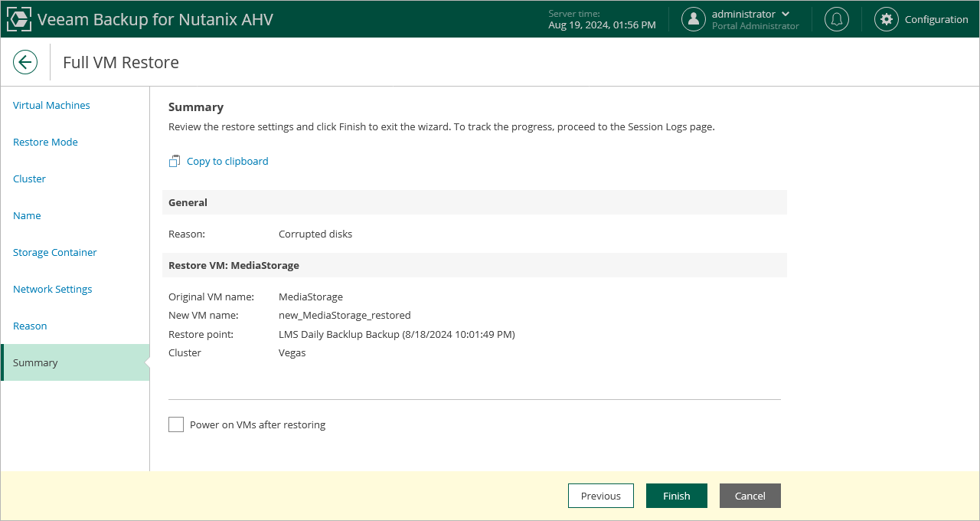Click the Summary heading in the main pane
The height and width of the screenshot is (521, 980).
click(196, 107)
